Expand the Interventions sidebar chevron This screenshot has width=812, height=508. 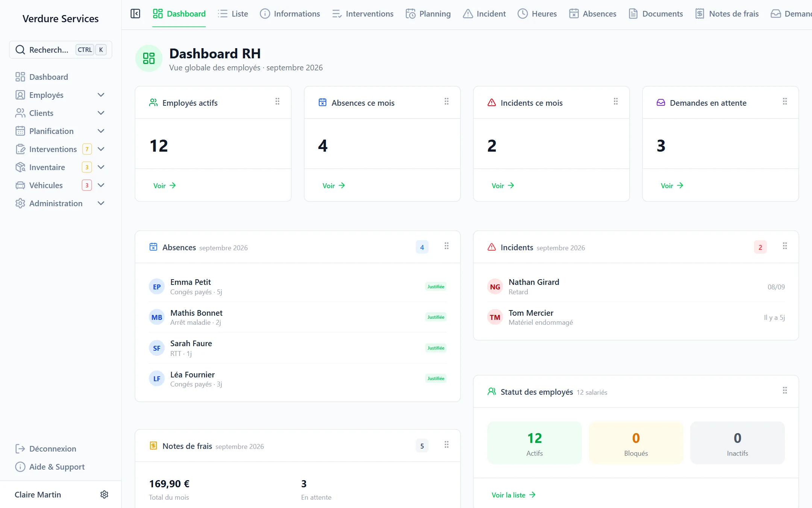(x=101, y=149)
